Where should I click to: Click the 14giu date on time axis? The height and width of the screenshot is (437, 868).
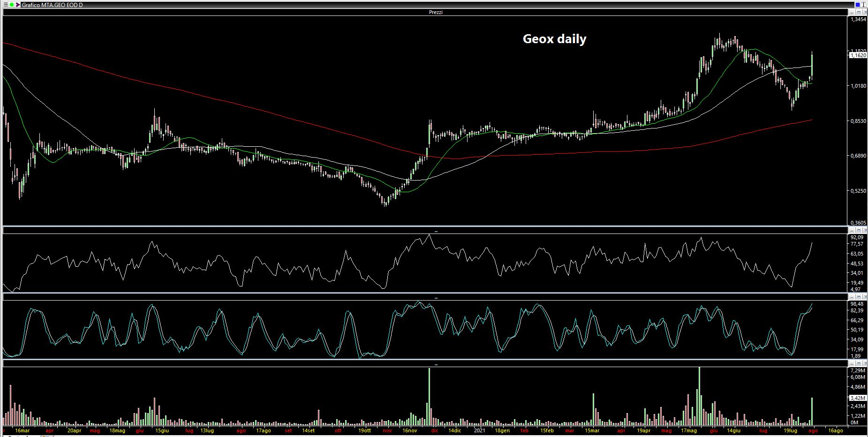point(733,430)
